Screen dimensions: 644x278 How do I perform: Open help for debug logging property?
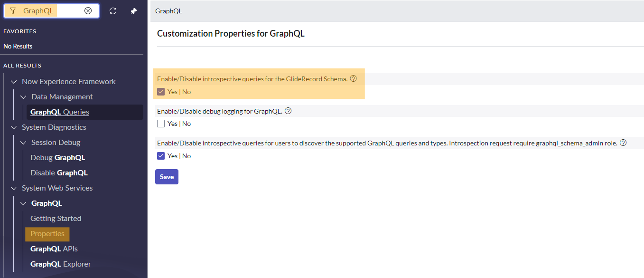click(x=288, y=111)
